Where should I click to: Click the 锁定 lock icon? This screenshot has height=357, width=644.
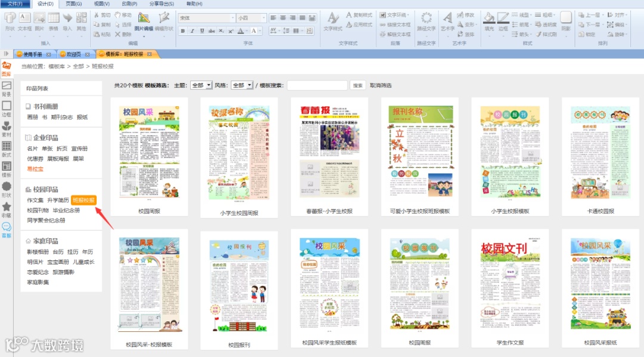587,34
